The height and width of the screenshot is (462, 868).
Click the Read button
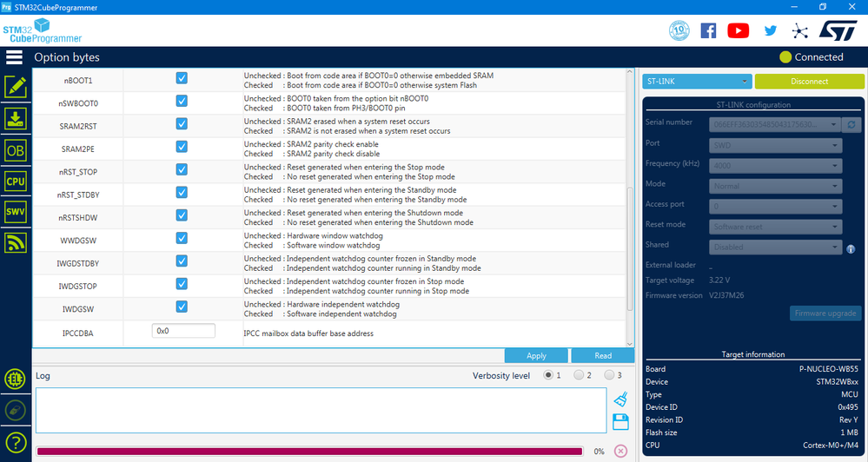tap(603, 356)
